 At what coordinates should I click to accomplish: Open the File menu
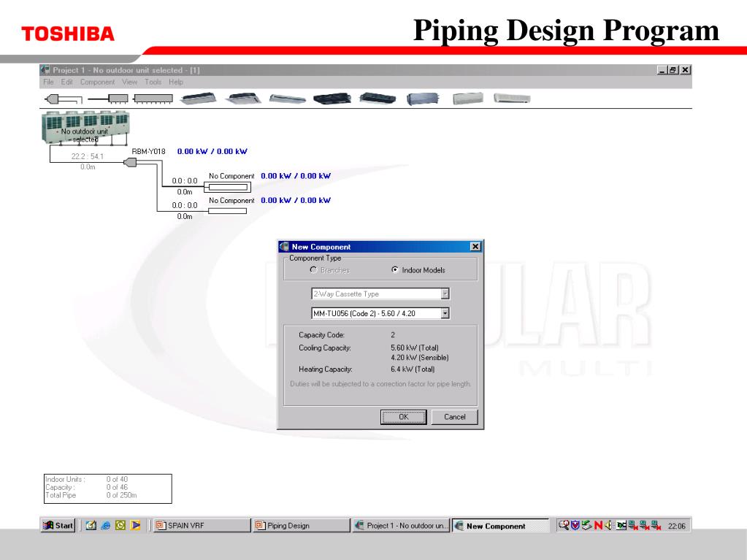pos(49,82)
